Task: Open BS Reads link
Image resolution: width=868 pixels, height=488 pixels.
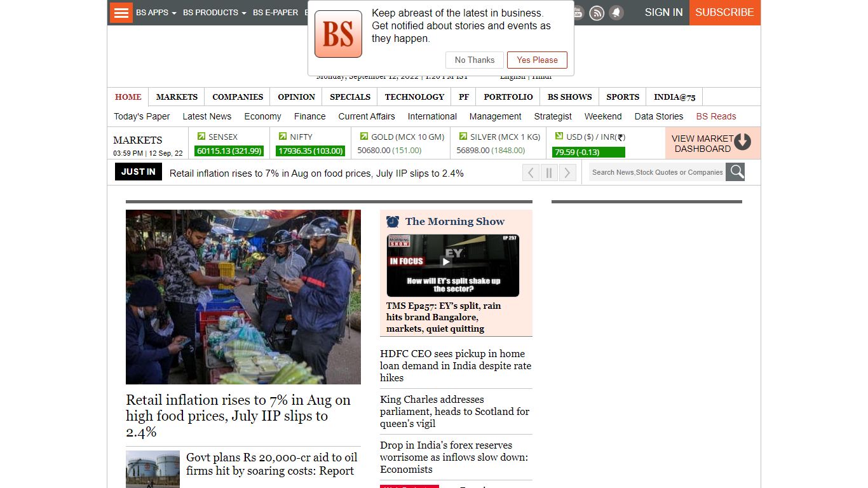Action: click(716, 116)
